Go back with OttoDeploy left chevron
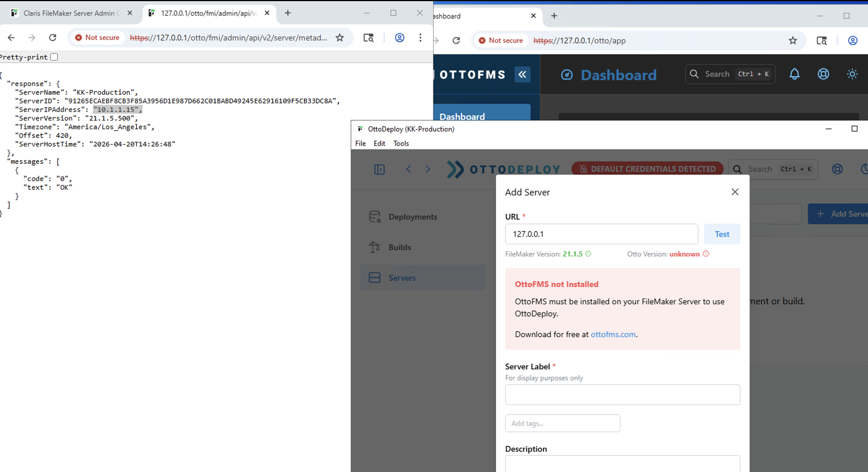 [x=408, y=169]
